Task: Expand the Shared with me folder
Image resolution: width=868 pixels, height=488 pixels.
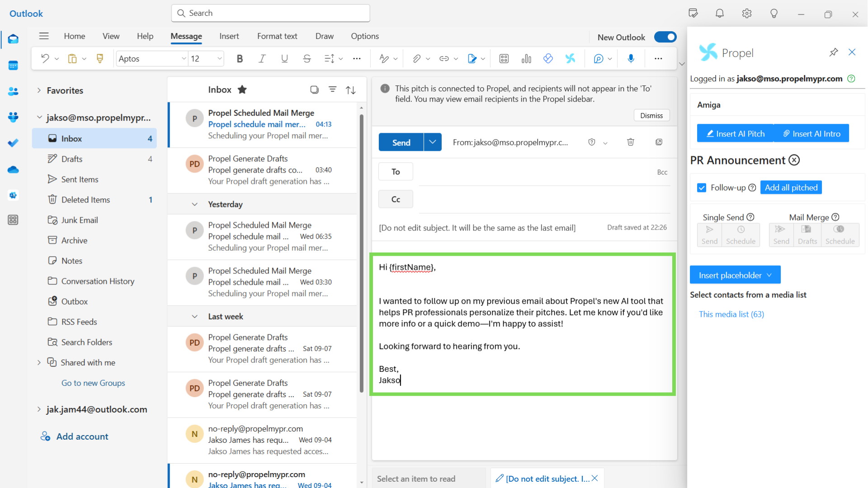Action: (39, 362)
